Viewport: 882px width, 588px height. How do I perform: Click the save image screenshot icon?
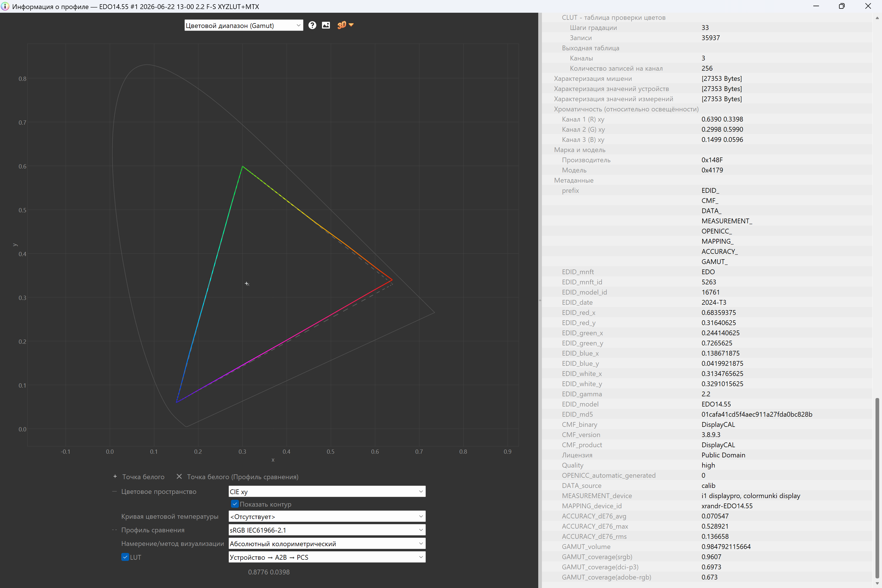click(326, 25)
